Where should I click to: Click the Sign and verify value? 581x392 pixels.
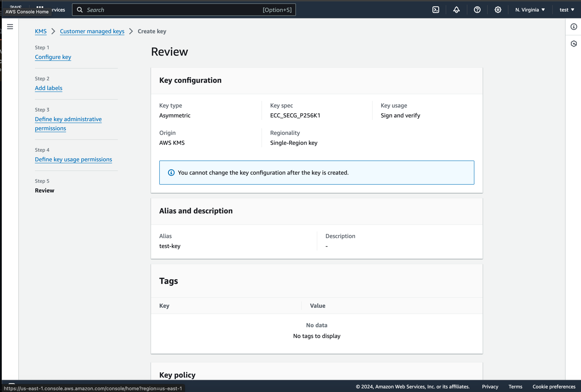(x=401, y=115)
